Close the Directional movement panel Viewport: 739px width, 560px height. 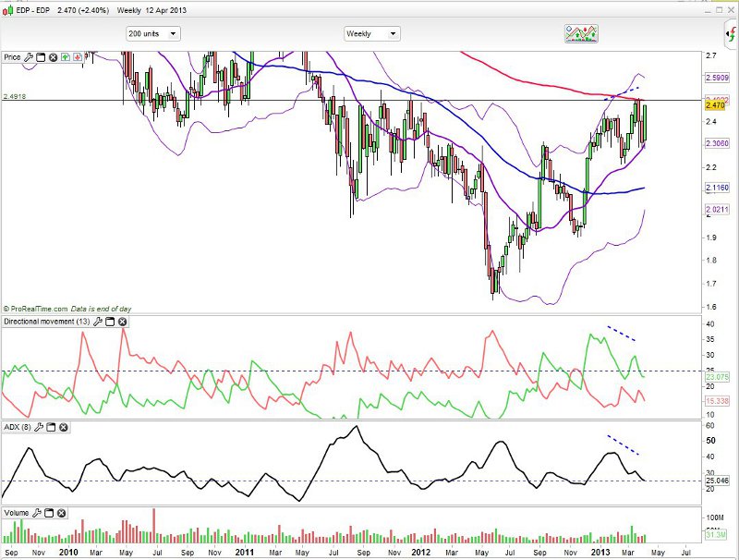pos(122,322)
